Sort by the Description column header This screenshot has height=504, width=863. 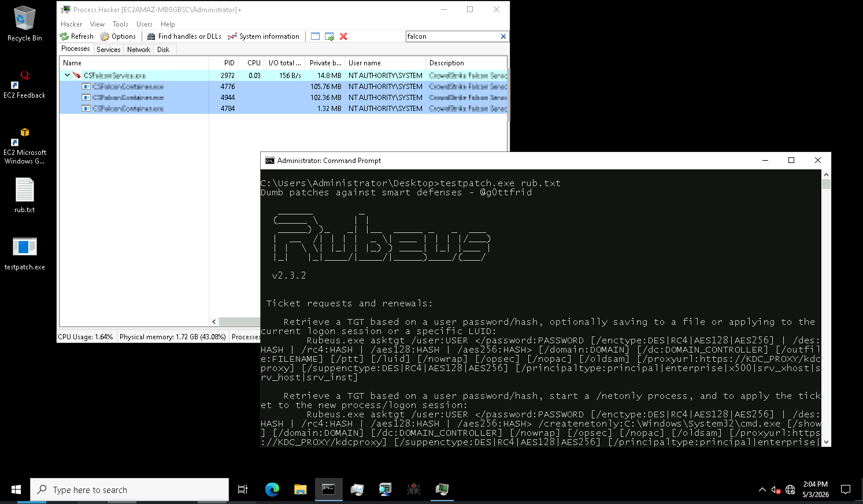coord(466,63)
